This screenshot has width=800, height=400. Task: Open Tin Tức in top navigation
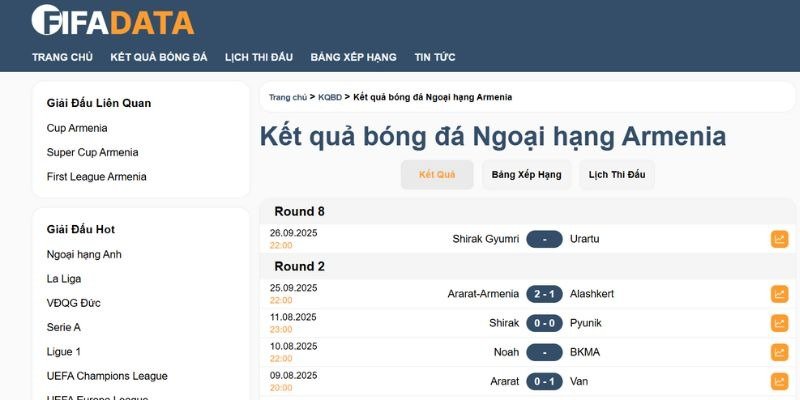[435, 57]
